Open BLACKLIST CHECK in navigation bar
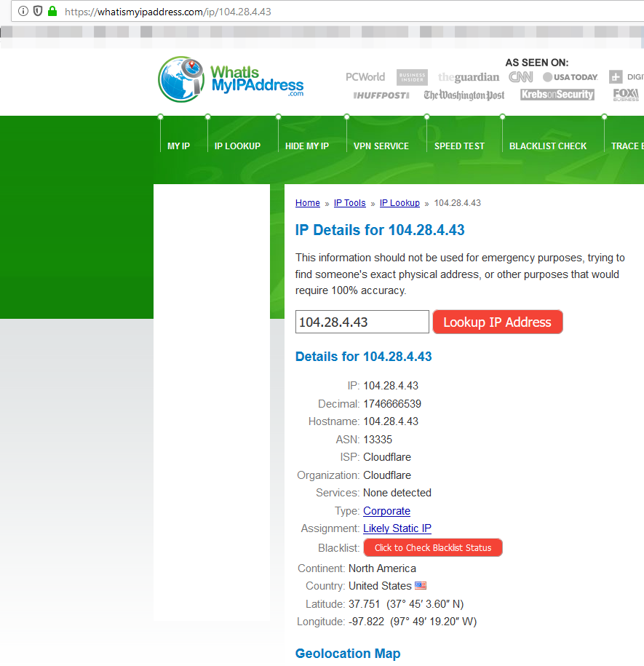The width and height of the screenshot is (644, 666). point(548,146)
